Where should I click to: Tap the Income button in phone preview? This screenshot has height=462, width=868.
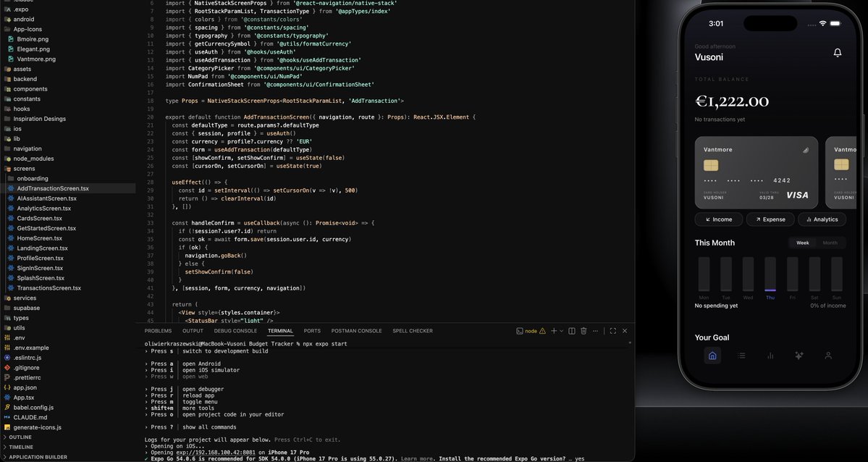pos(719,219)
